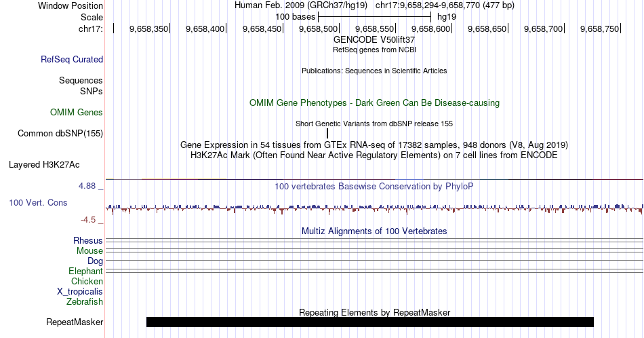Image resolution: width=644 pixels, height=338 pixels.
Task: Click the H3K27Ac Mark track title
Action: [x=374, y=155]
